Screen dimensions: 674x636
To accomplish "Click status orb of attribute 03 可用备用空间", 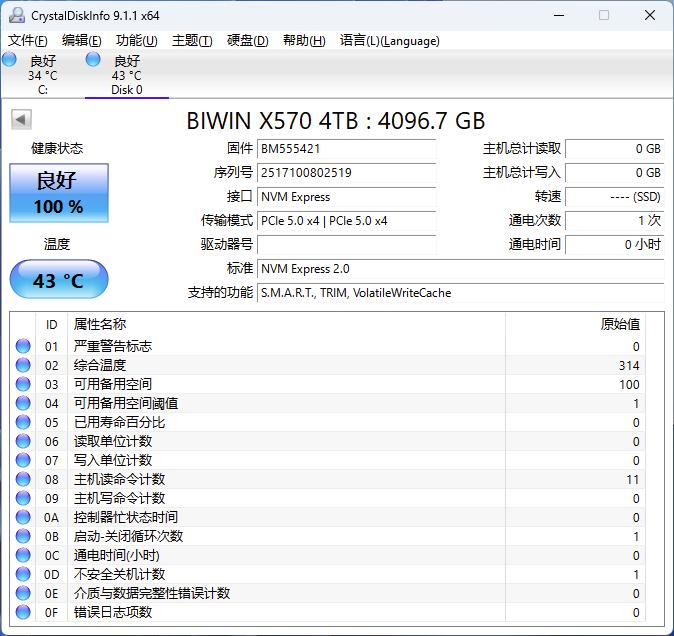I will (23, 384).
